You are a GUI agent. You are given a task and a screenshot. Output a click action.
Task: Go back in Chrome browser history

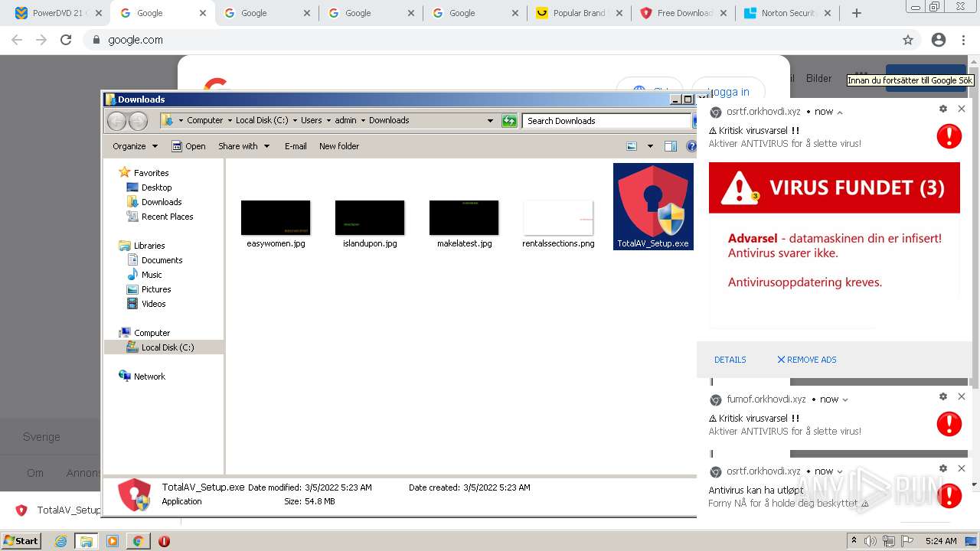(x=17, y=40)
